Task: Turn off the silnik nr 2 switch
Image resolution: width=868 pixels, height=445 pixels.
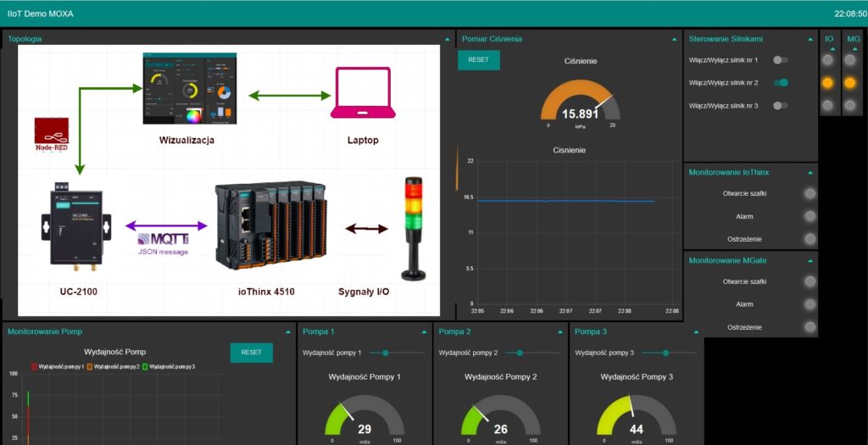Action: coord(781,82)
